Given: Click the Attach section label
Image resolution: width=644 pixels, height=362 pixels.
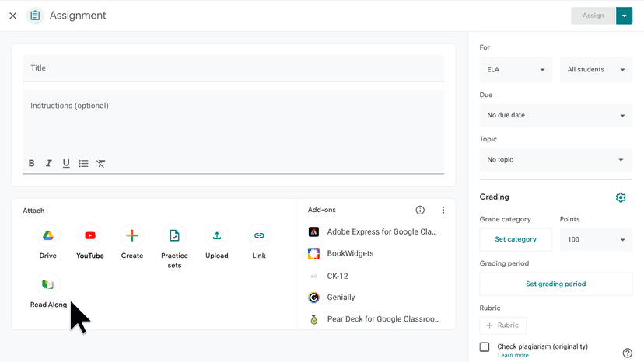Looking at the screenshot, I should 33,211.
